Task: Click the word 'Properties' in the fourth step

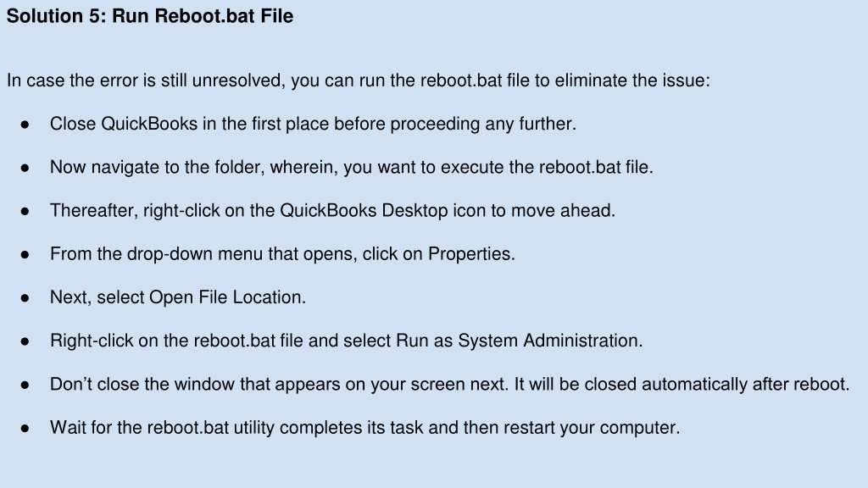Action: pyautogui.click(x=470, y=254)
